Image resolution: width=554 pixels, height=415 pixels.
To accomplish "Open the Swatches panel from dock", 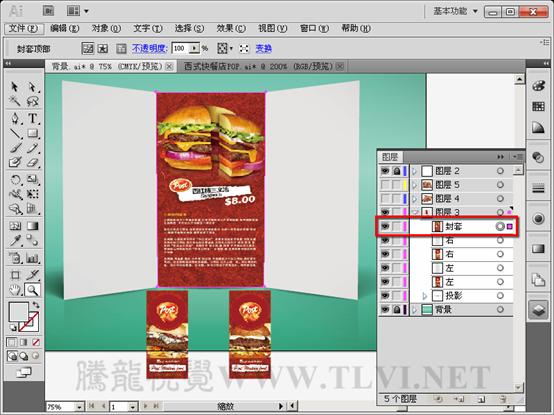I will coord(538,106).
